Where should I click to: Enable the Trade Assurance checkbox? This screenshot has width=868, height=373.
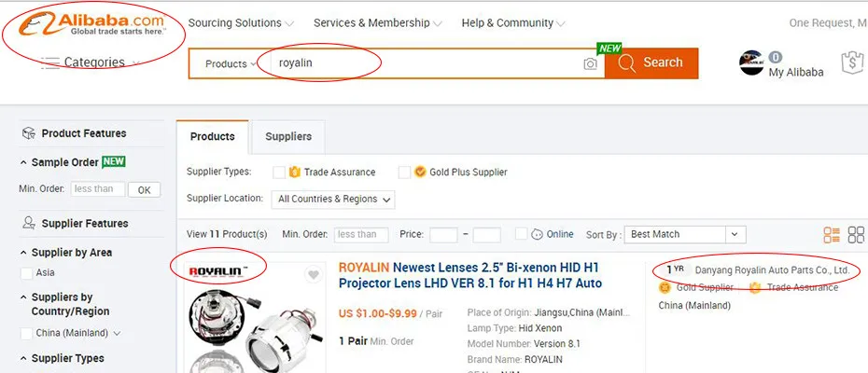(x=279, y=173)
